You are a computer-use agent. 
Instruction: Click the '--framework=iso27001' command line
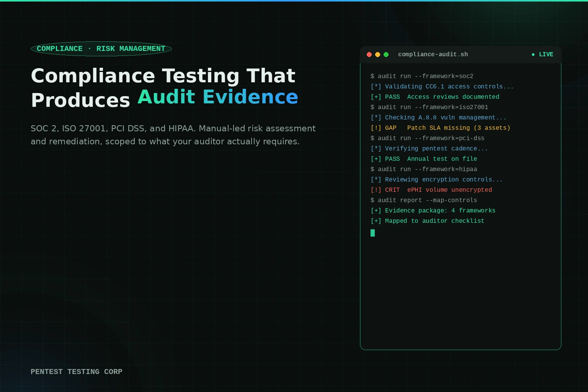429,107
